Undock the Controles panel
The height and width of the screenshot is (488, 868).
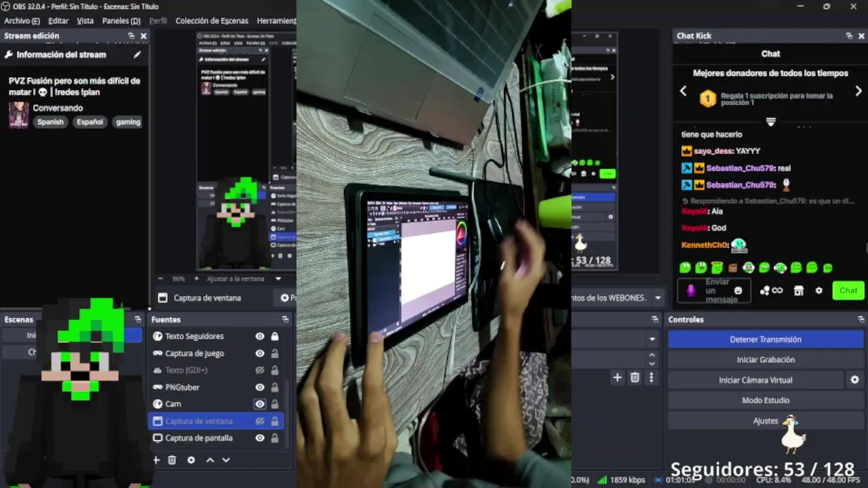861,319
